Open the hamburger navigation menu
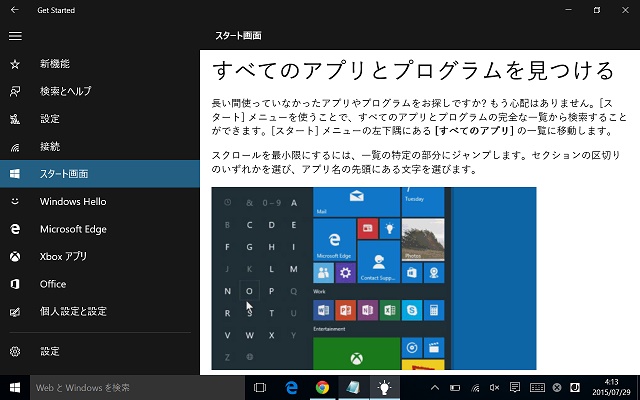This screenshot has height=400, width=640. click(x=15, y=36)
